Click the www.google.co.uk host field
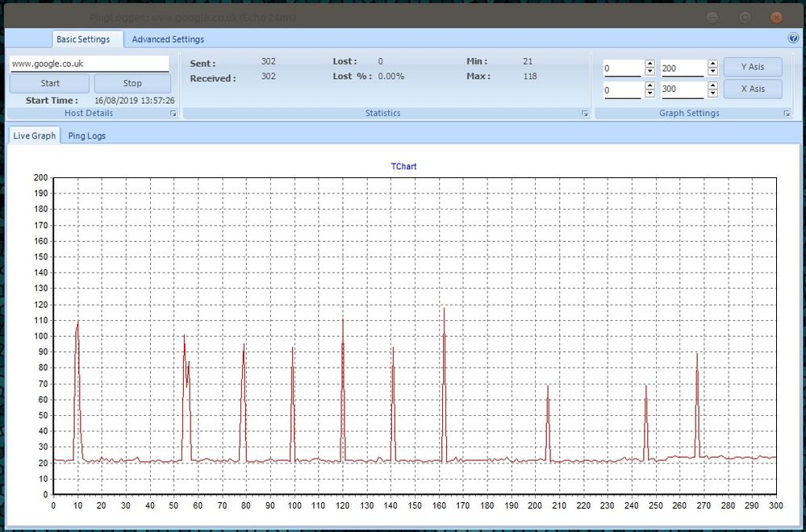 tap(89, 63)
